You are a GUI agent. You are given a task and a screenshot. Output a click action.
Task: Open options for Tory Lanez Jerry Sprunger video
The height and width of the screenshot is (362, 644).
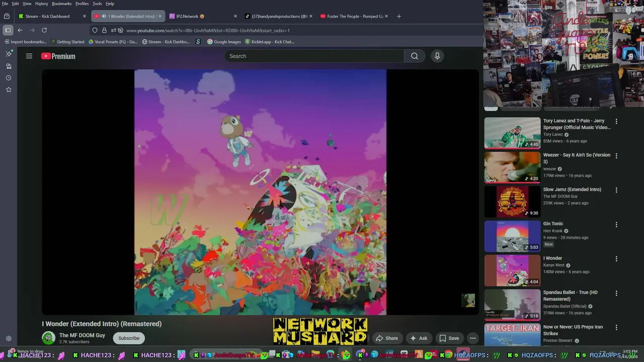(616, 121)
